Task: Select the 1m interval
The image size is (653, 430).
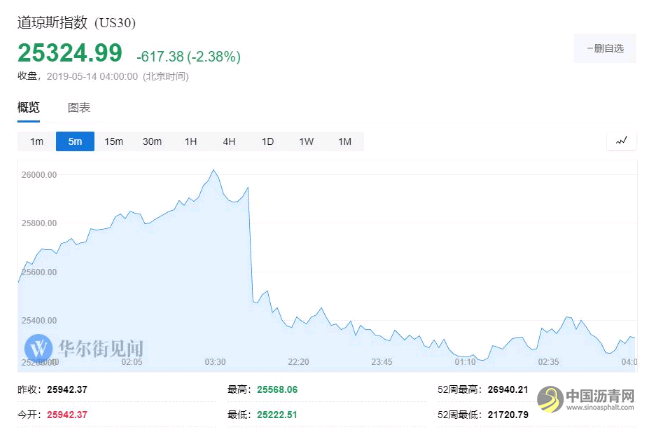Action: click(37, 142)
